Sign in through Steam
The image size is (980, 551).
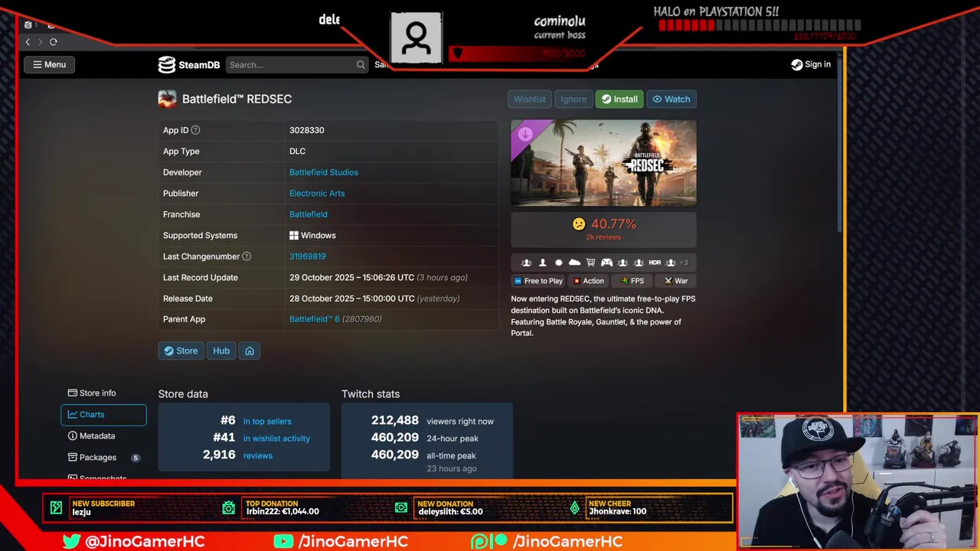[x=811, y=64]
